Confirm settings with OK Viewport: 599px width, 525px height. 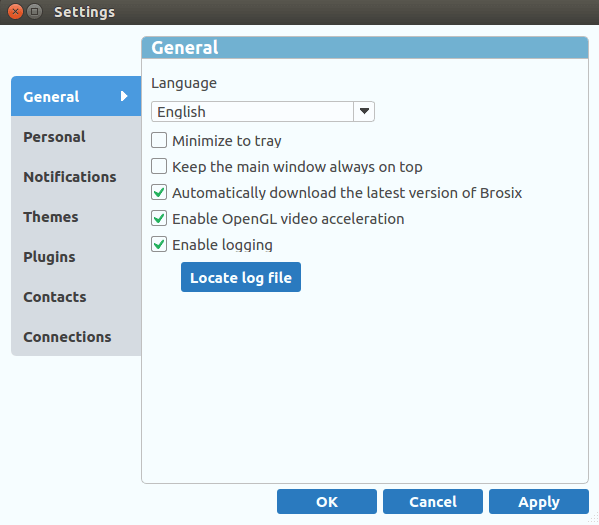coord(327,501)
